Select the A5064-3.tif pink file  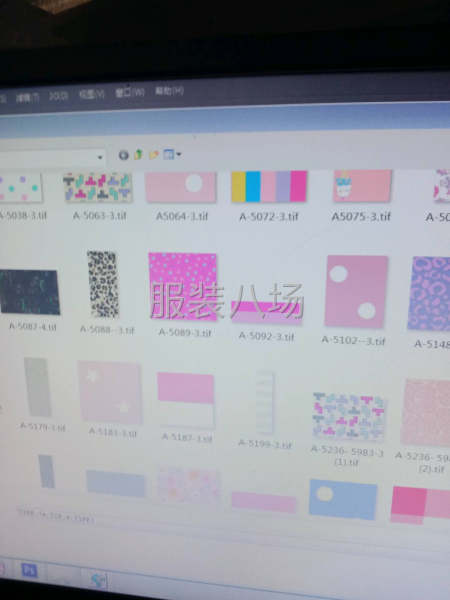click(181, 187)
